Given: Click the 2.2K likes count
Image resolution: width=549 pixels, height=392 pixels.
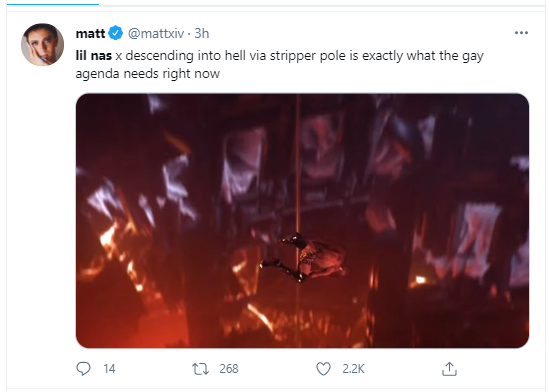Looking at the screenshot, I should point(354,369).
